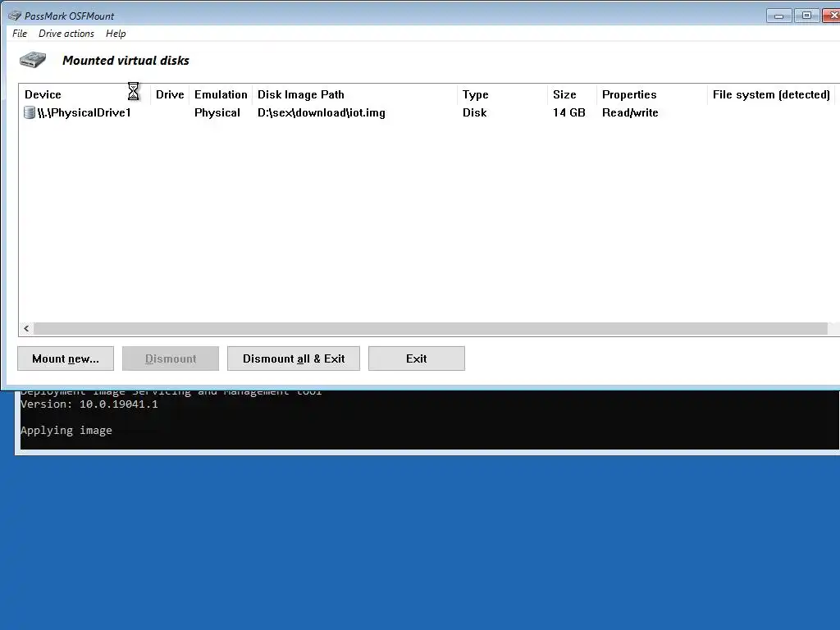Click the 14 GB size cell
Image resolution: width=840 pixels, height=630 pixels.
pos(569,112)
